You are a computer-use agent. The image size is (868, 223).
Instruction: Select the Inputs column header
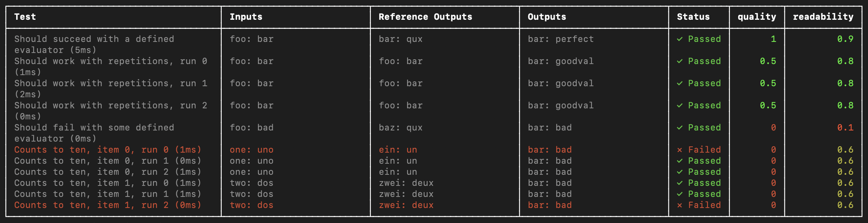(x=246, y=17)
